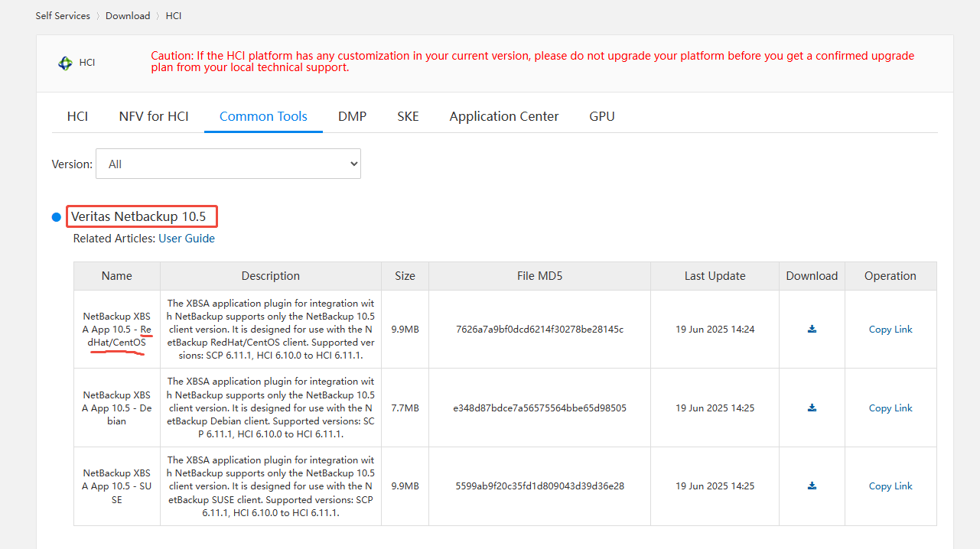Click the Veritas Netbackup 10.5 heading
Viewport: 980px width, 549px height.
click(138, 216)
